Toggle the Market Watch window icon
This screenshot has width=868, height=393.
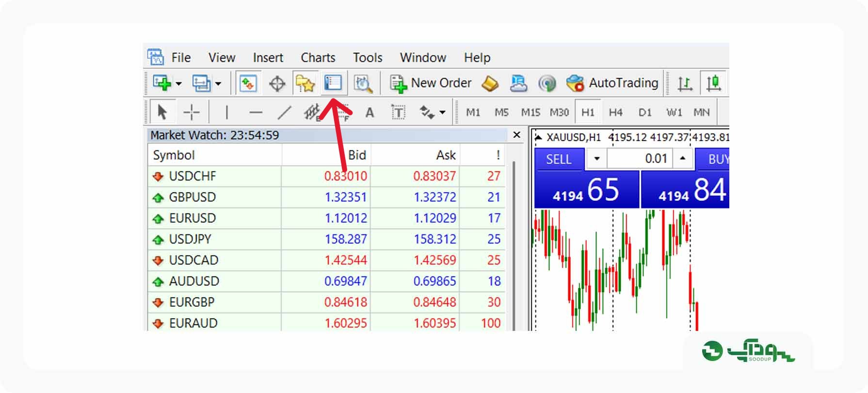coord(248,83)
